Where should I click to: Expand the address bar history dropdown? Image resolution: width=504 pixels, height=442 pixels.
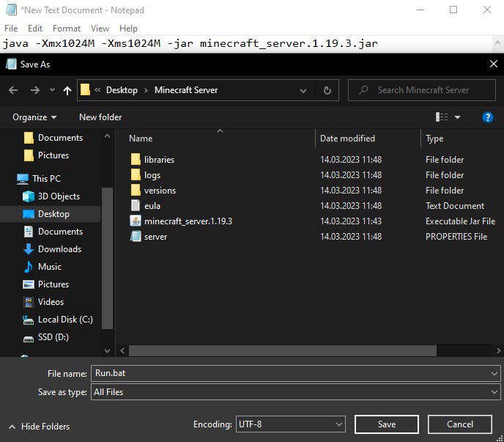tap(303, 91)
